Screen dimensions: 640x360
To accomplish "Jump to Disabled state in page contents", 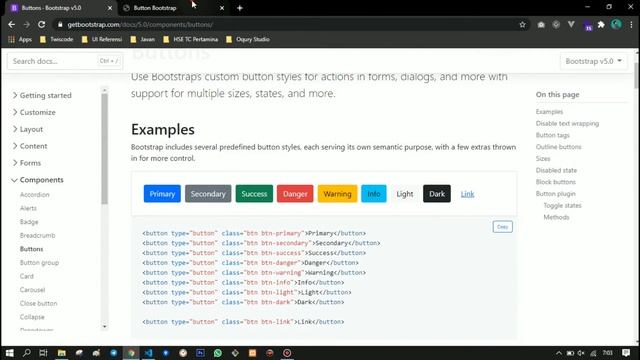I will [x=556, y=170].
